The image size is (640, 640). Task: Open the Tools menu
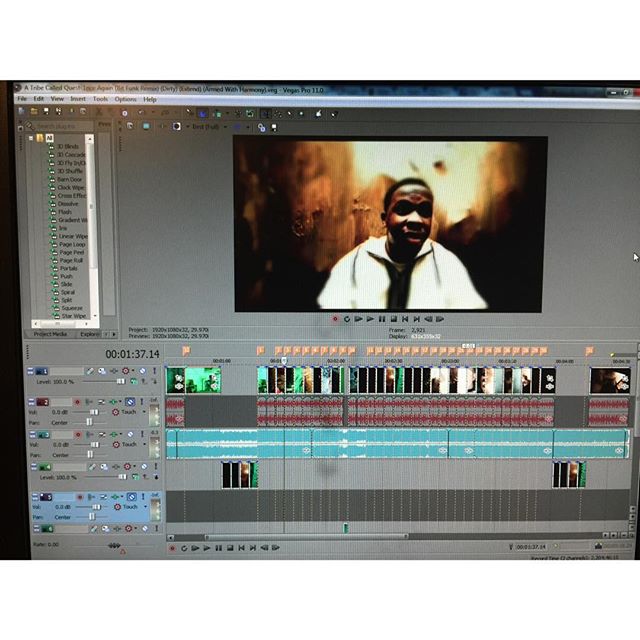[100, 99]
